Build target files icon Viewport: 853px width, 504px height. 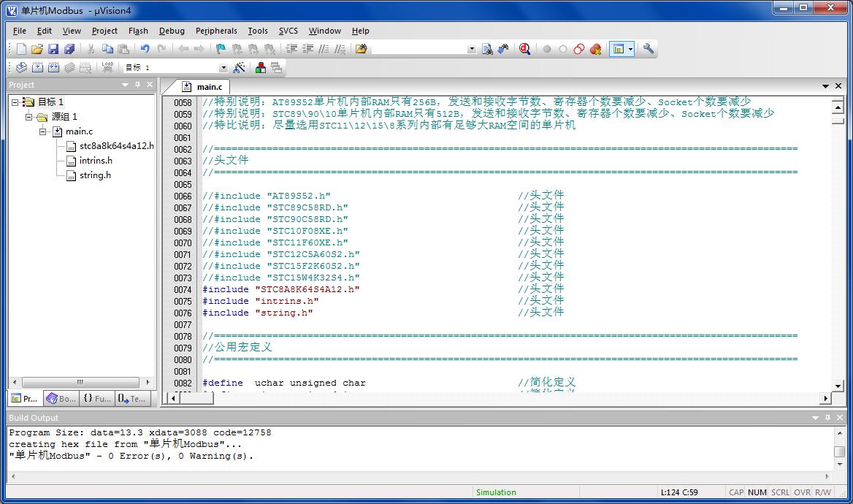pos(37,67)
